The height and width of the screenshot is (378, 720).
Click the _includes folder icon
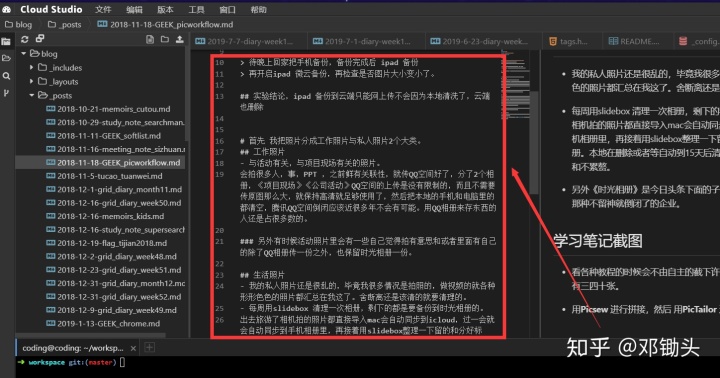coord(43,68)
